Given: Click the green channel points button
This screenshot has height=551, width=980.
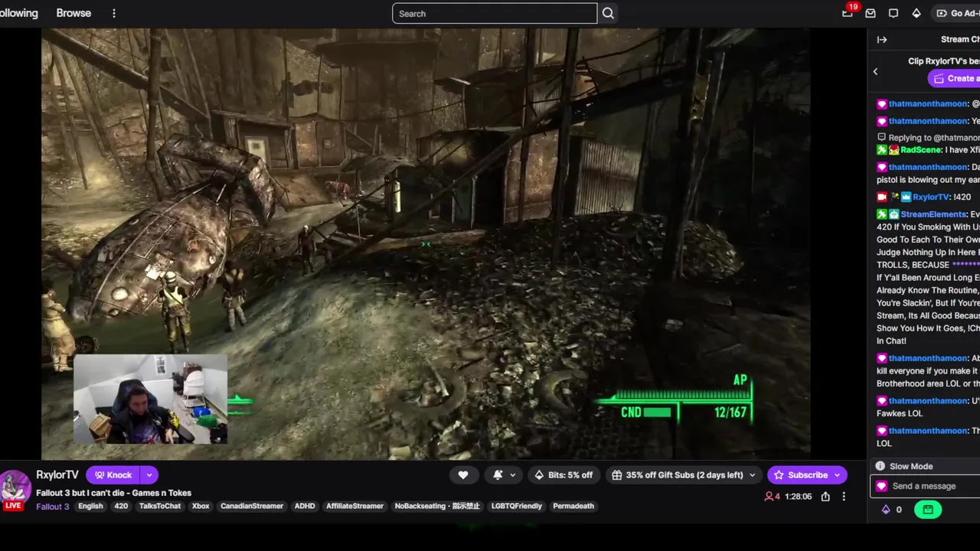Looking at the screenshot, I should point(928,510).
